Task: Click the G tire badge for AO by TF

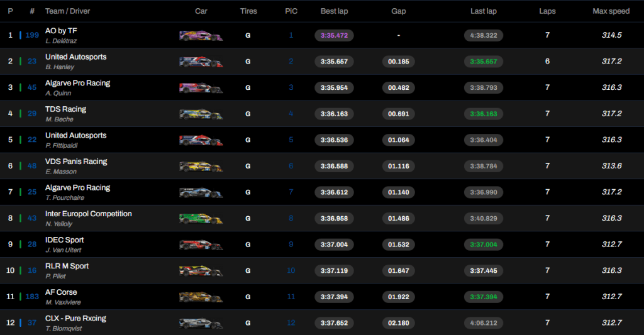Action: 248,35
